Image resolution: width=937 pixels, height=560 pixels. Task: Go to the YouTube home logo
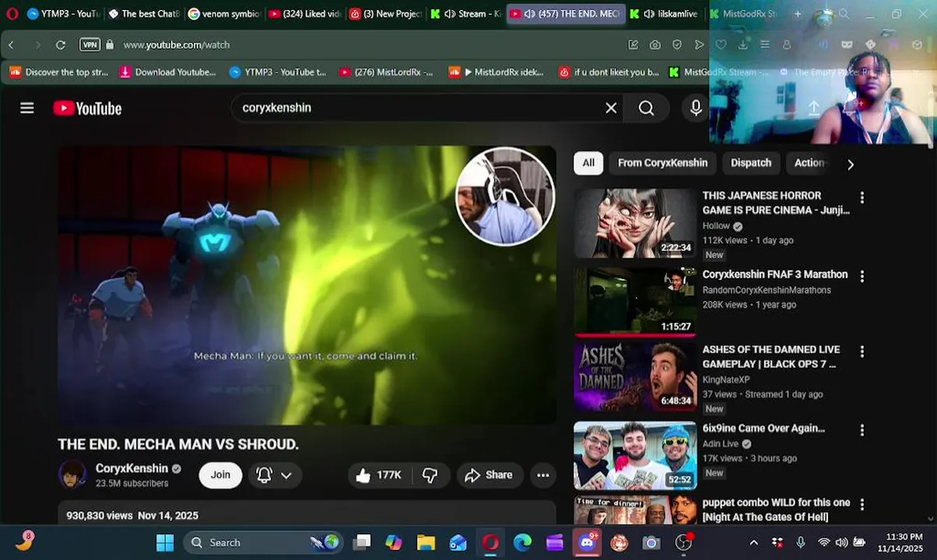[87, 108]
